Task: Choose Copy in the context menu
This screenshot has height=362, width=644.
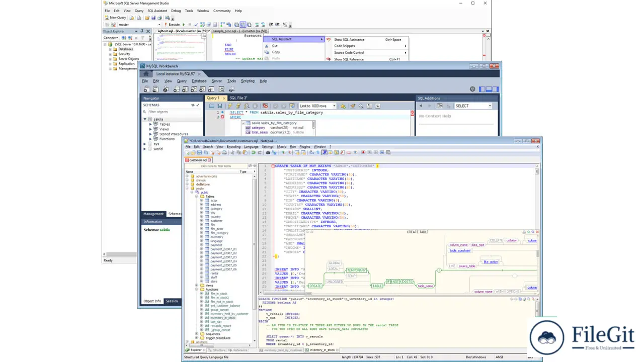Action: click(276, 52)
